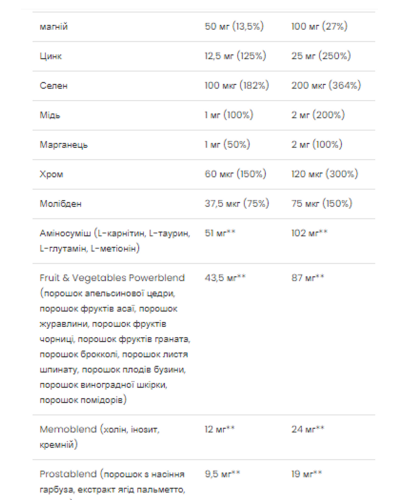Select магній 100 мг (27%) cell

(x=319, y=27)
